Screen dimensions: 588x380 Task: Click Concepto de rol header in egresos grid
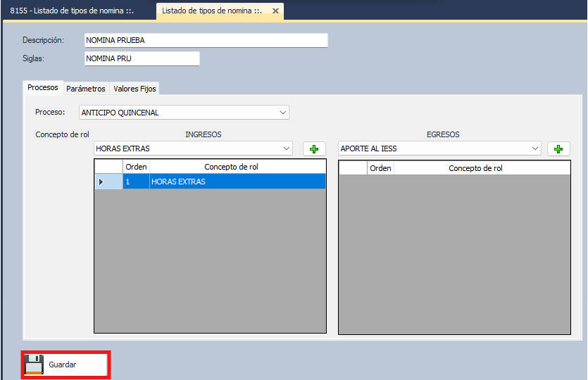pyautogui.click(x=475, y=168)
